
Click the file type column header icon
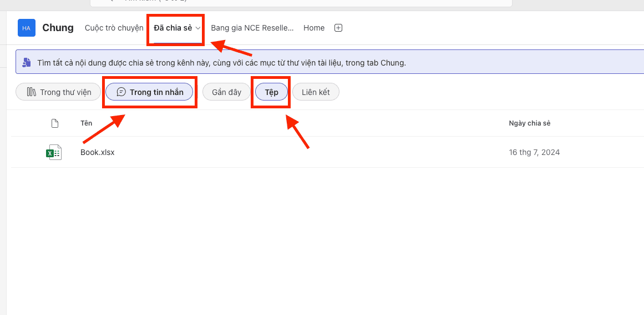click(x=54, y=123)
